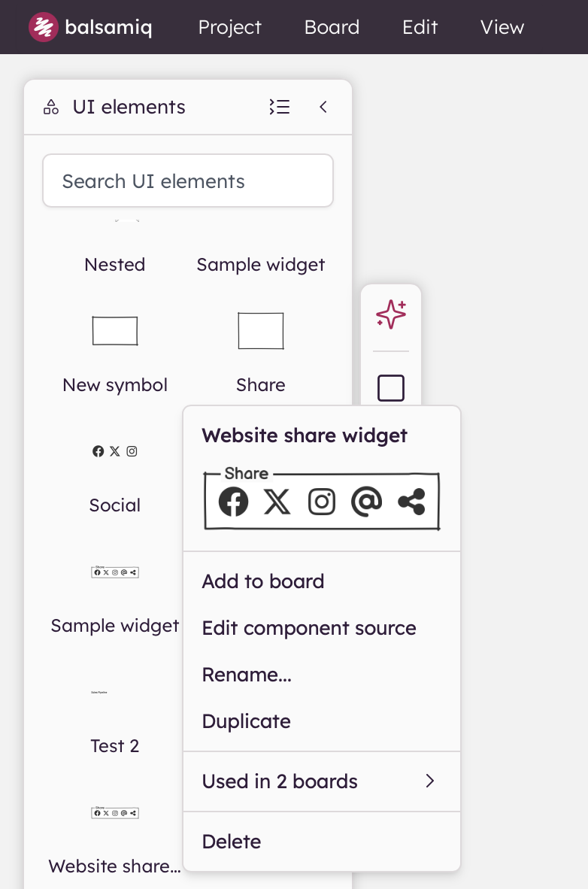Click the email @ icon in the preview
588x889 pixels.
366,501
